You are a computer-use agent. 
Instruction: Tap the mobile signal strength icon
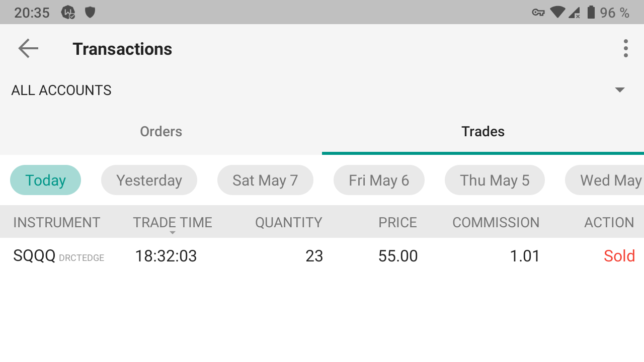(574, 13)
